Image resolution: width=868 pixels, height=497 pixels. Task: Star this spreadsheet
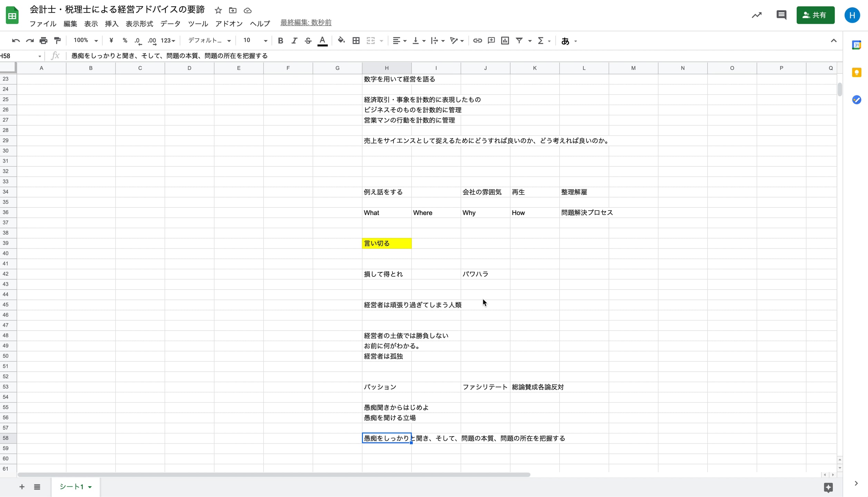coord(218,10)
